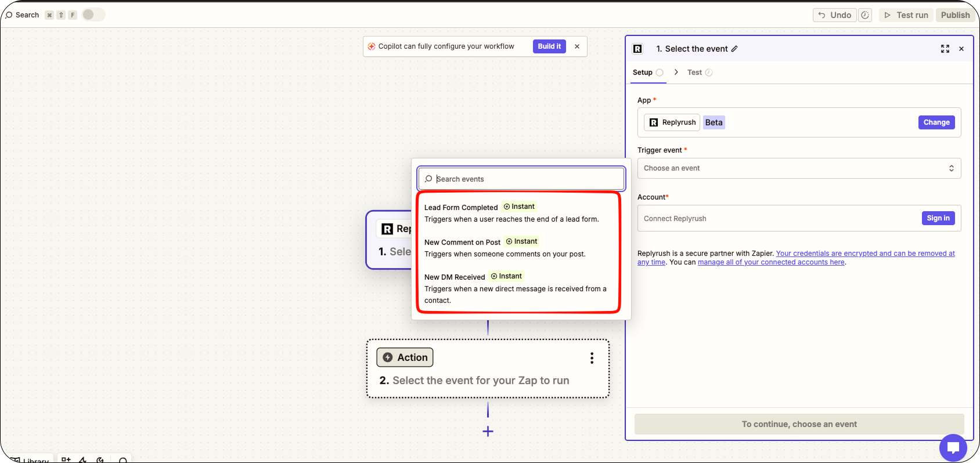Add a step with the plus button

488,431
